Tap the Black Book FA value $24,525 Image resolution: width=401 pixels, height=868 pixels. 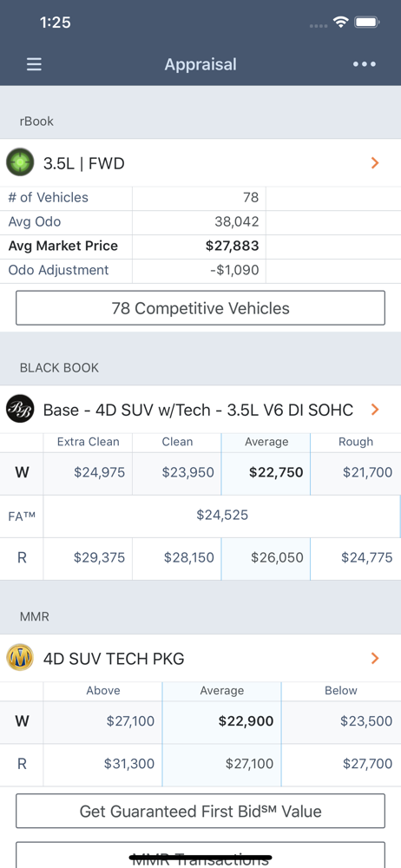click(222, 516)
